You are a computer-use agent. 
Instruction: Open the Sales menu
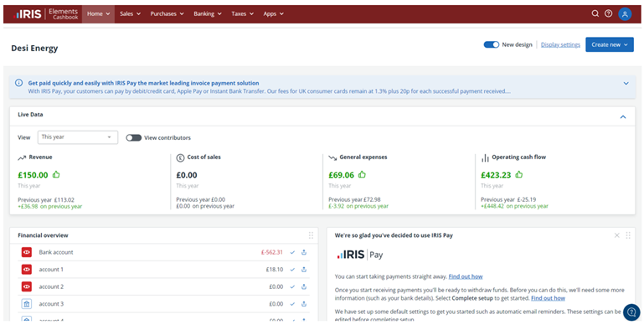130,13
